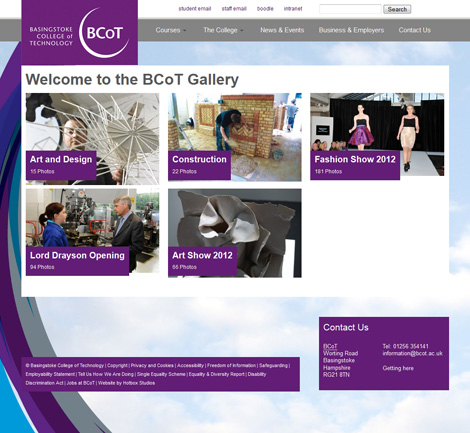470x433 pixels.
Task: Click the Getting here link
Action: tap(398, 368)
